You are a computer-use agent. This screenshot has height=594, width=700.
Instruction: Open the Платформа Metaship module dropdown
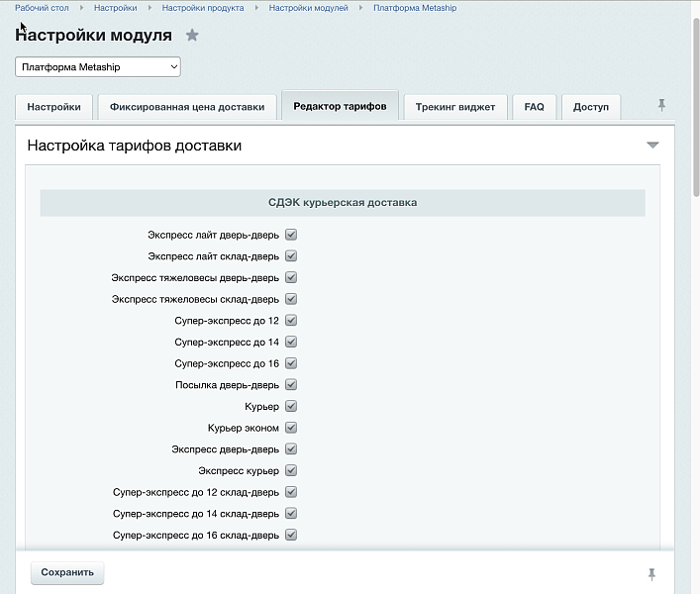(x=98, y=67)
